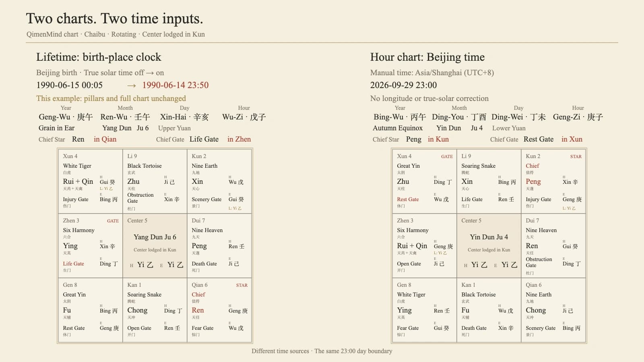The image size is (644, 362).
Task: Select the "Lower Yuan" label
Action: point(509,128)
